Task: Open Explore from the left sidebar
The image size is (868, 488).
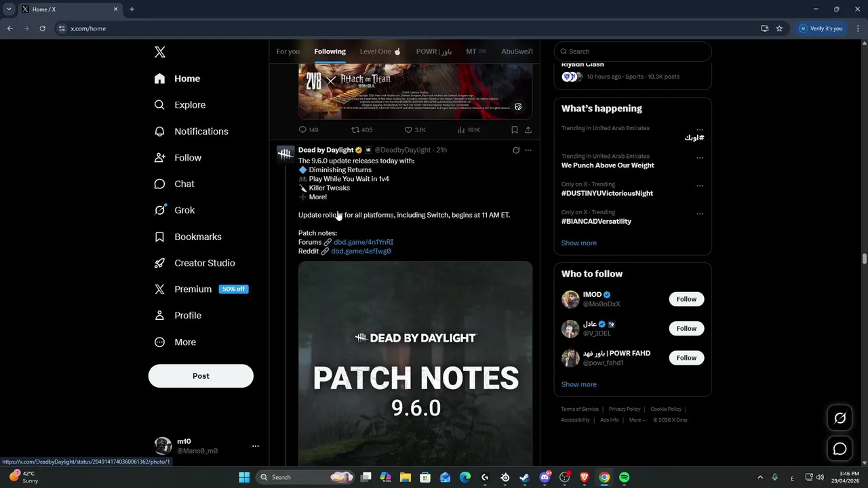Action: (180, 105)
